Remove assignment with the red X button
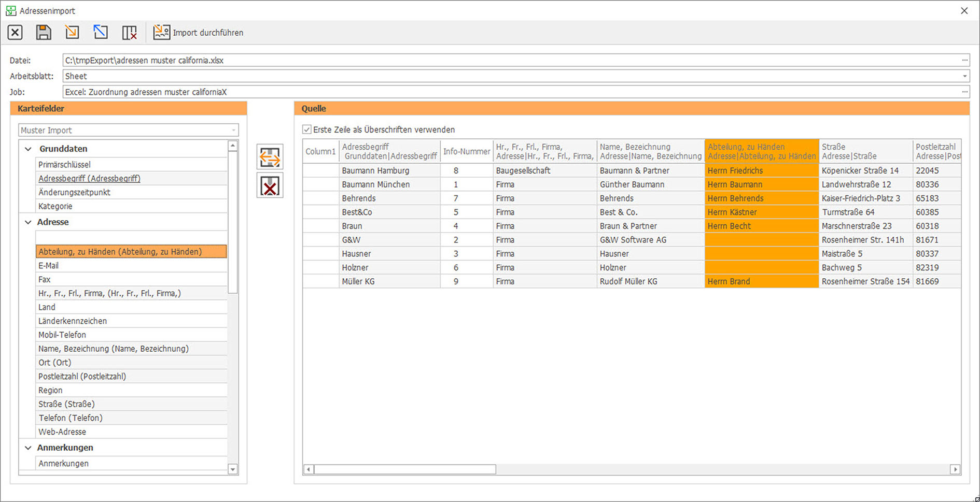Viewport: 980px width, 502px height. point(270,186)
